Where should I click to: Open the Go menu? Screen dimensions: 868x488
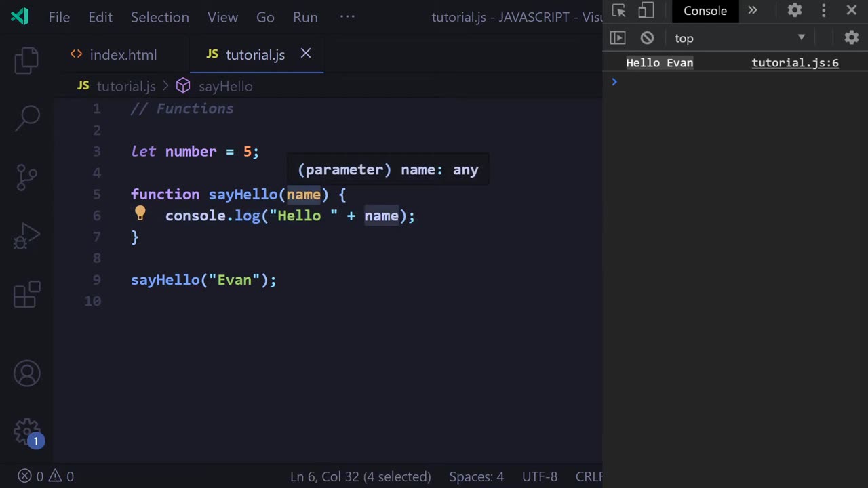265,17
